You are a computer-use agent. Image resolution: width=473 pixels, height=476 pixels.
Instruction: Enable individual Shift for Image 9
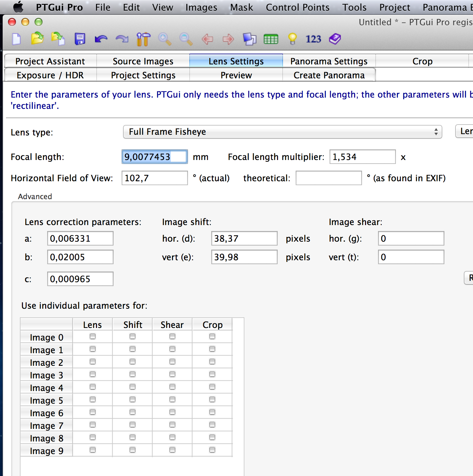(x=133, y=450)
